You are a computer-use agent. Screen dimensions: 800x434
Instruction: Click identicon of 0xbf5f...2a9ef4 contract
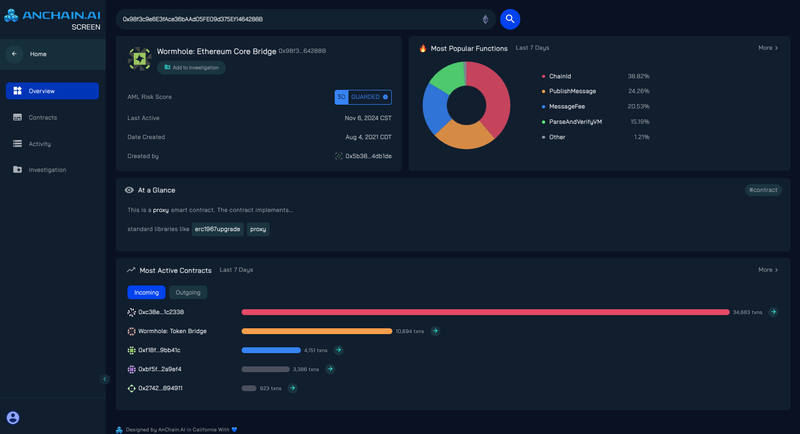[131, 369]
